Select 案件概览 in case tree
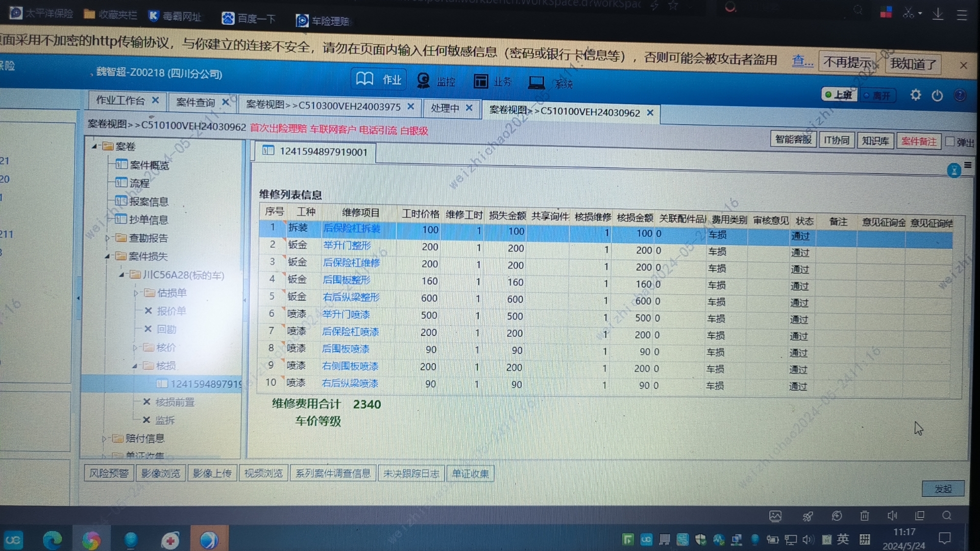The height and width of the screenshot is (551, 980). (x=149, y=165)
